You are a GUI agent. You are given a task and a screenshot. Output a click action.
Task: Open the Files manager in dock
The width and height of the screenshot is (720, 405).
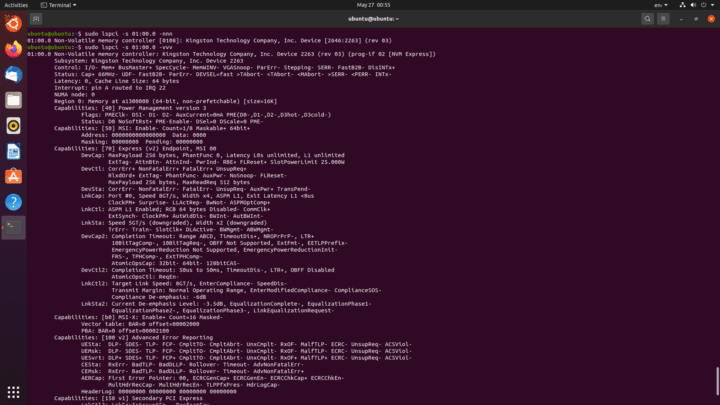[x=13, y=100]
